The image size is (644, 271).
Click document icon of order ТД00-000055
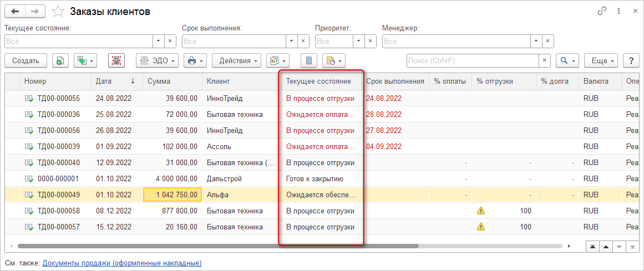pos(29,99)
